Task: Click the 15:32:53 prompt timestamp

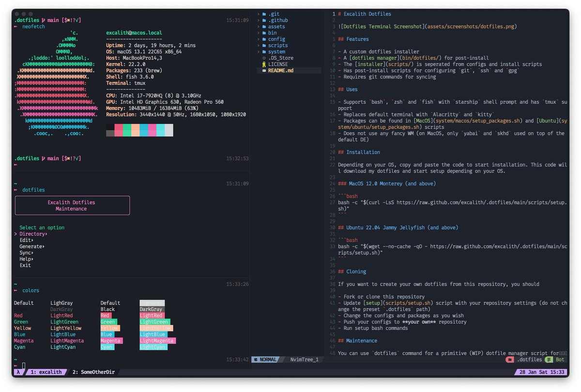Action: (x=237, y=159)
